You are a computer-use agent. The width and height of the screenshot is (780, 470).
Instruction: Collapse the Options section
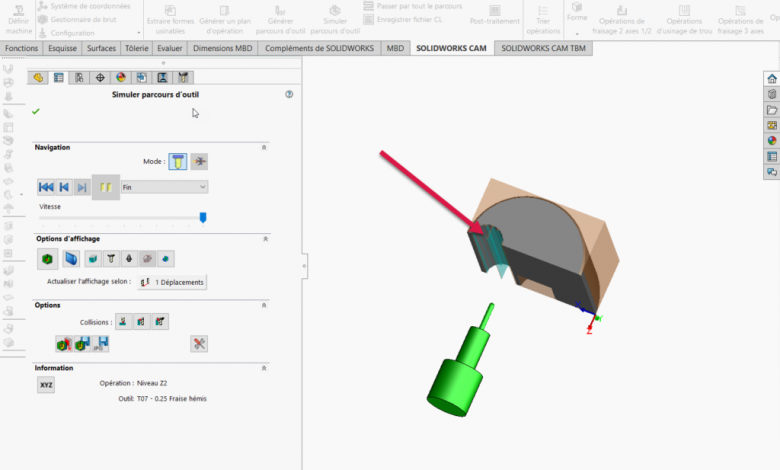point(264,305)
